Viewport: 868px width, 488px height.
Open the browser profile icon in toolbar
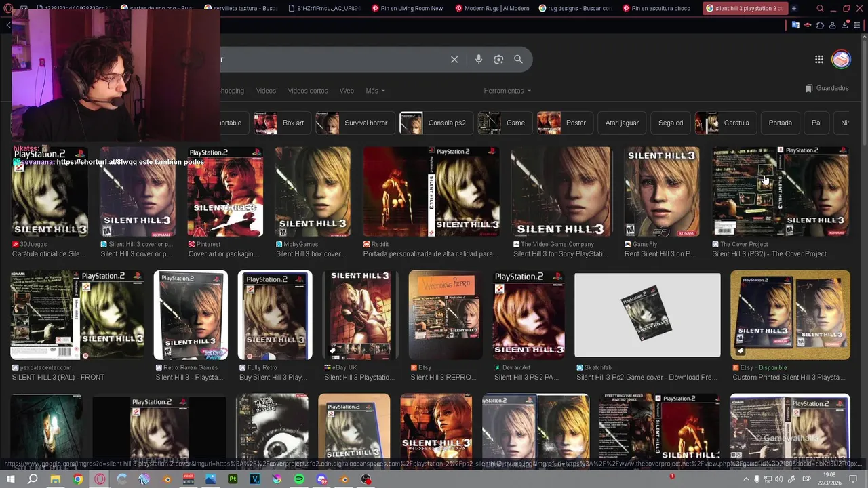(832, 25)
